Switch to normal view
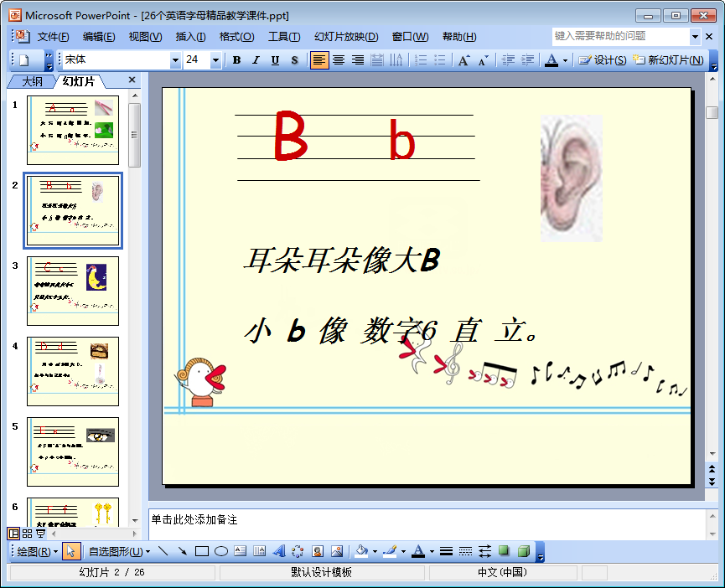725x588 pixels. pos(13,534)
